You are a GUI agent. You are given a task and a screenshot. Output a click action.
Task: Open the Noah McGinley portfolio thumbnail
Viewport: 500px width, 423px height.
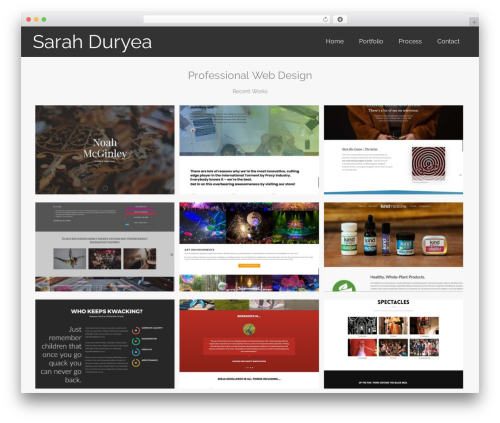(105, 150)
